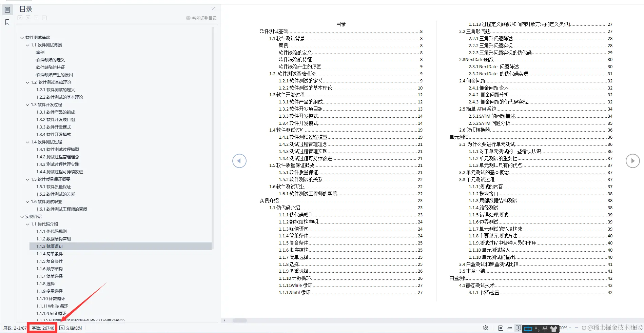Click the 目录 title on the document page
The height and width of the screenshot is (333, 644).
tap(341, 24)
